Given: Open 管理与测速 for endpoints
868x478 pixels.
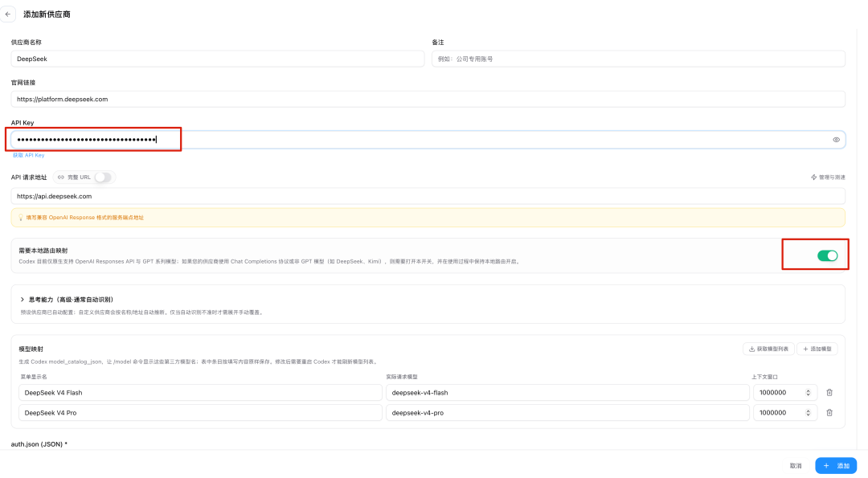Looking at the screenshot, I should [x=828, y=177].
